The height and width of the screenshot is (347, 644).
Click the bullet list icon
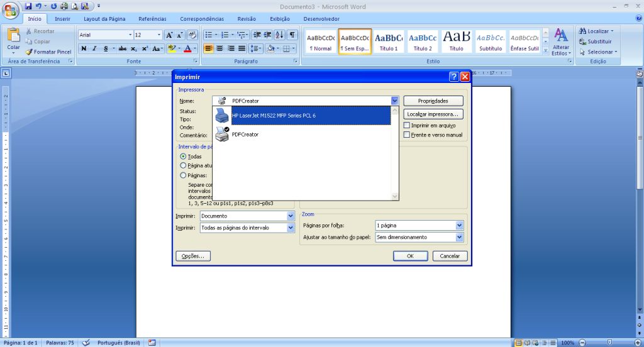pos(209,35)
